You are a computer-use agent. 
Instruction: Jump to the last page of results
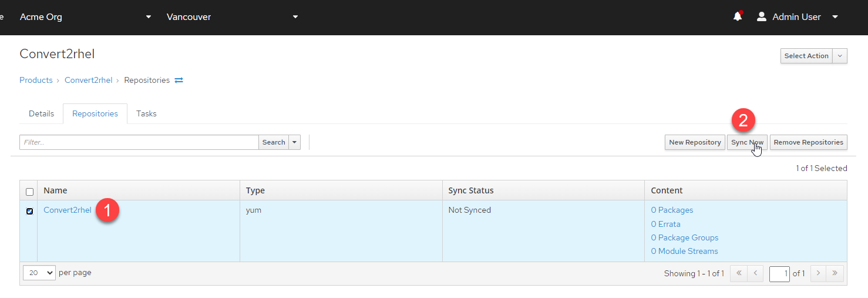coord(835,273)
